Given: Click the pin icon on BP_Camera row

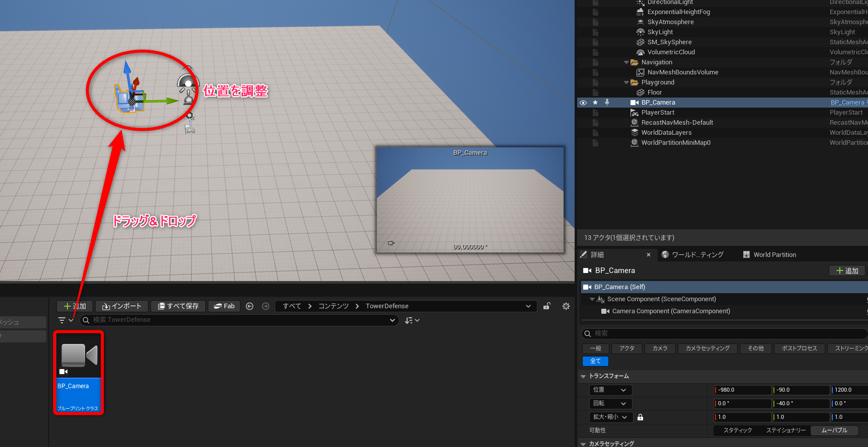Looking at the screenshot, I should click(607, 103).
